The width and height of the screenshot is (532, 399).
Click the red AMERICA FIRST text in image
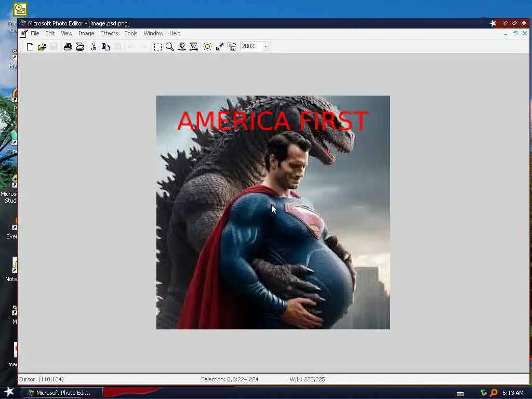[x=273, y=121]
